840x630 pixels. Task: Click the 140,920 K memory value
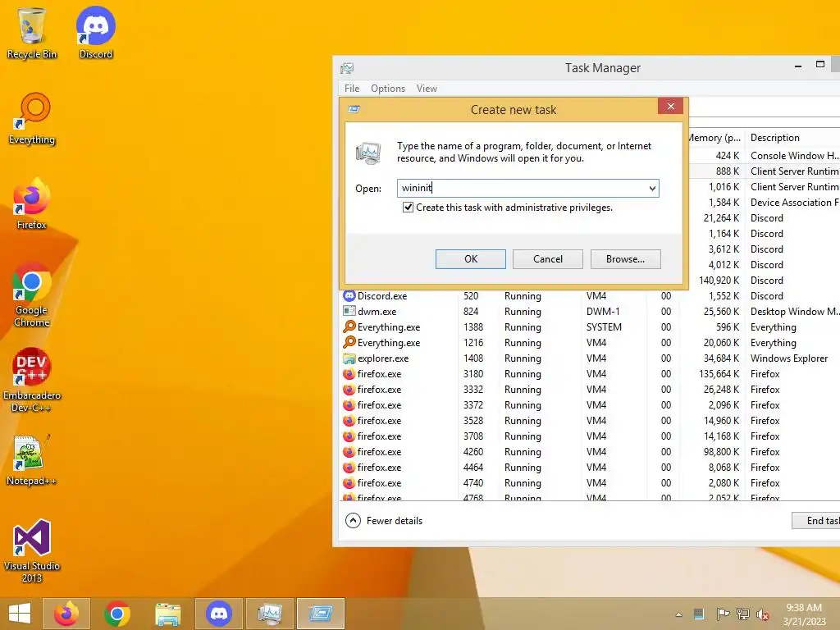point(719,281)
